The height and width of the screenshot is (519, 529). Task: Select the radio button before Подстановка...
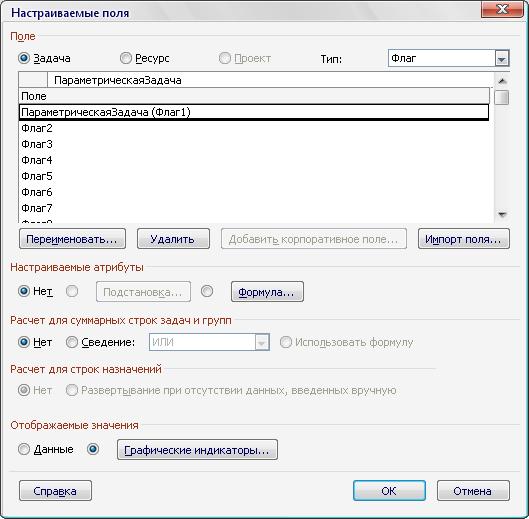(x=72, y=291)
